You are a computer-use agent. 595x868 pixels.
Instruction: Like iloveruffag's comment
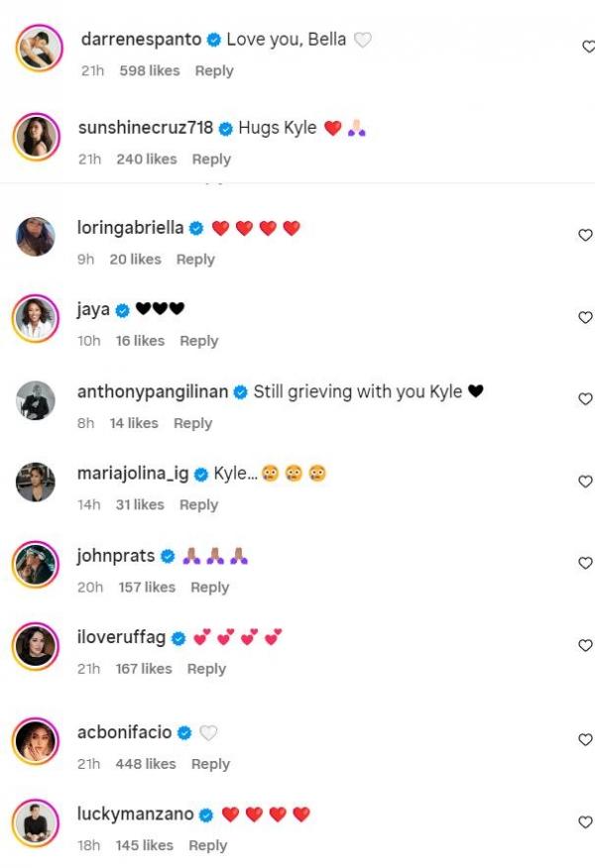pyautogui.click(x=585, y=645)
